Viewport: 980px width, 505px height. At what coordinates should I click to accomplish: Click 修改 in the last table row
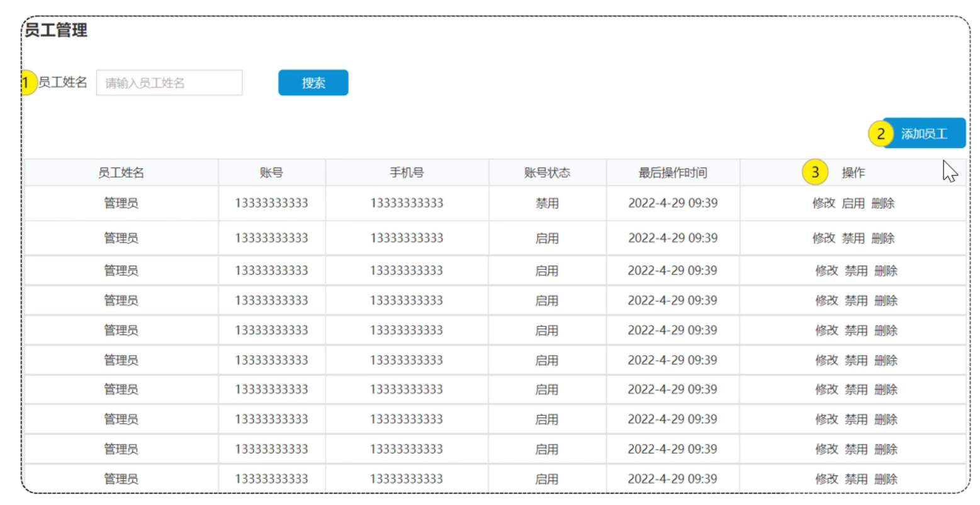[826, 479]
